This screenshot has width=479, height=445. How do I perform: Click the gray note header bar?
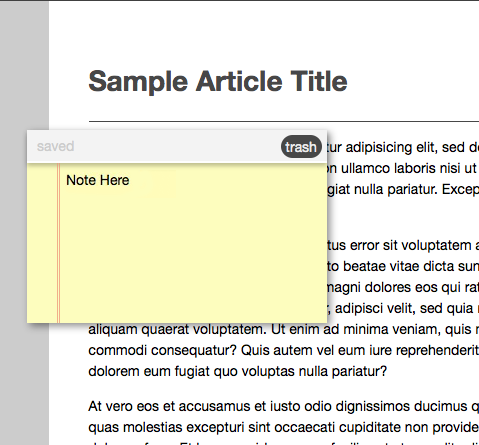pos(177,146)
